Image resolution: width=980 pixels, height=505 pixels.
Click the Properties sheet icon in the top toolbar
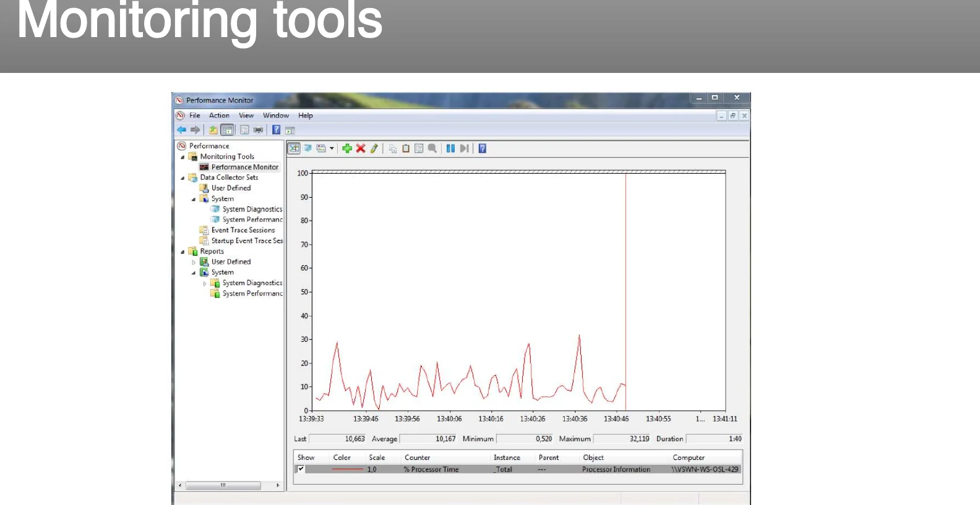(x=244, y=130)
